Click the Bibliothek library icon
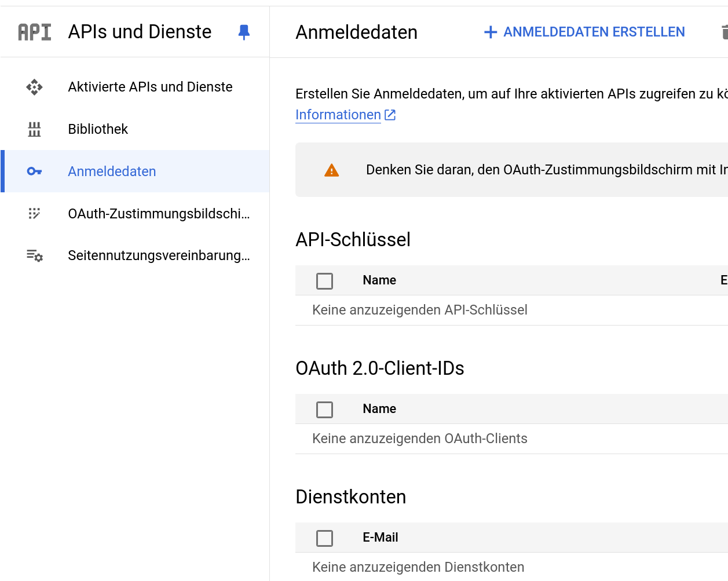This screenshot has width=728, height=581. (34, 129)
